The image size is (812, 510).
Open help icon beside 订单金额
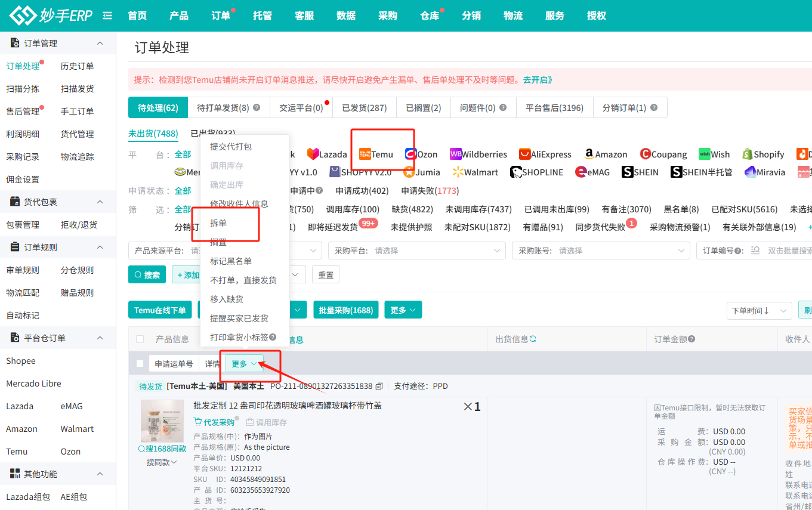691,339
